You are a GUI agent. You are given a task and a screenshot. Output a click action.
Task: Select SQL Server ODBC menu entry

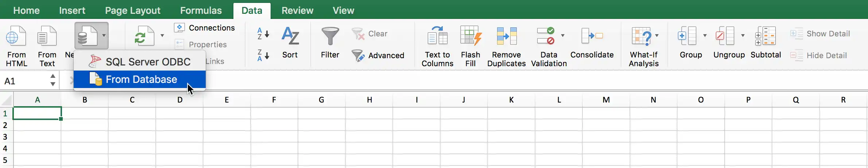(148, 62)
